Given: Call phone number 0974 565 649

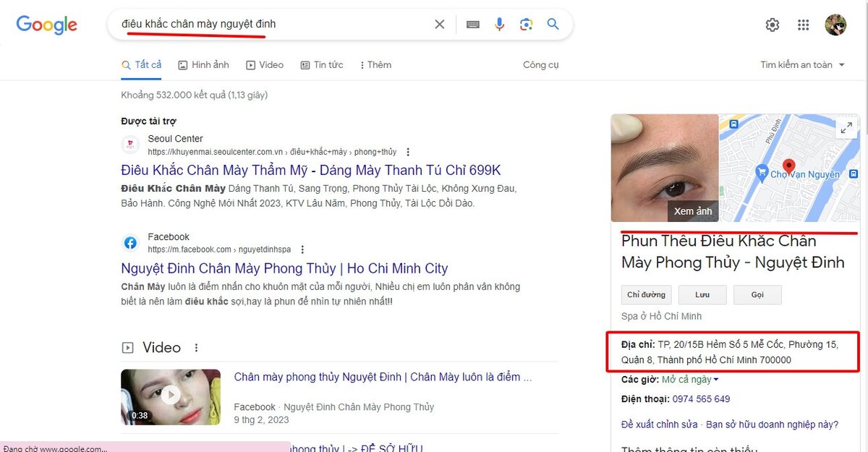Looking at the screenshot, I should 701,399.
